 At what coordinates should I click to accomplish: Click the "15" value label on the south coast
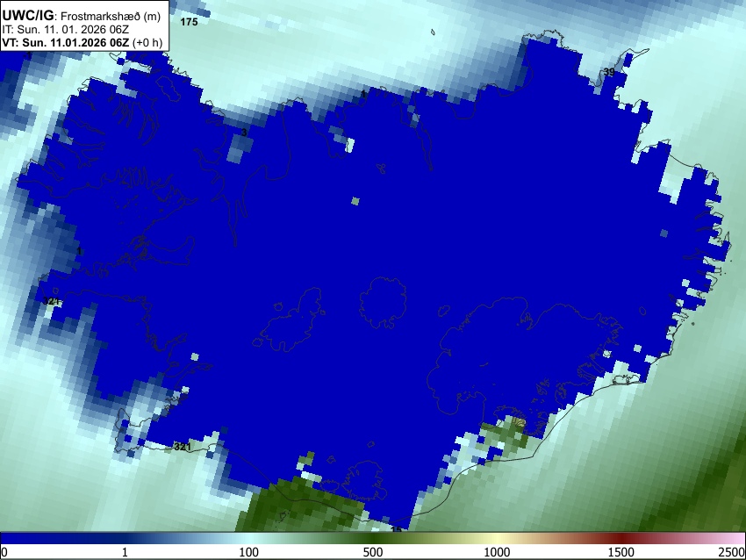click(x=396, y=529)
